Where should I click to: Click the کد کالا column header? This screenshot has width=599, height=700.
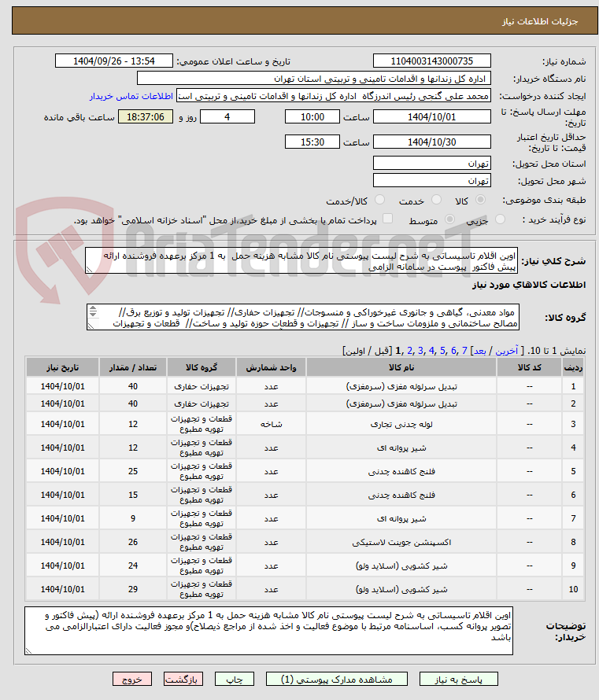529,367
